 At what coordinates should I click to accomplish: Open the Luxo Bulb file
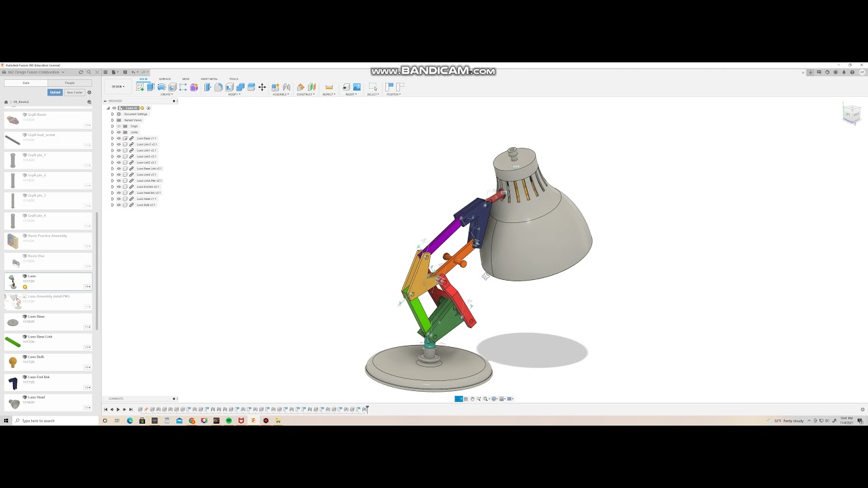[x=48, y=362]
